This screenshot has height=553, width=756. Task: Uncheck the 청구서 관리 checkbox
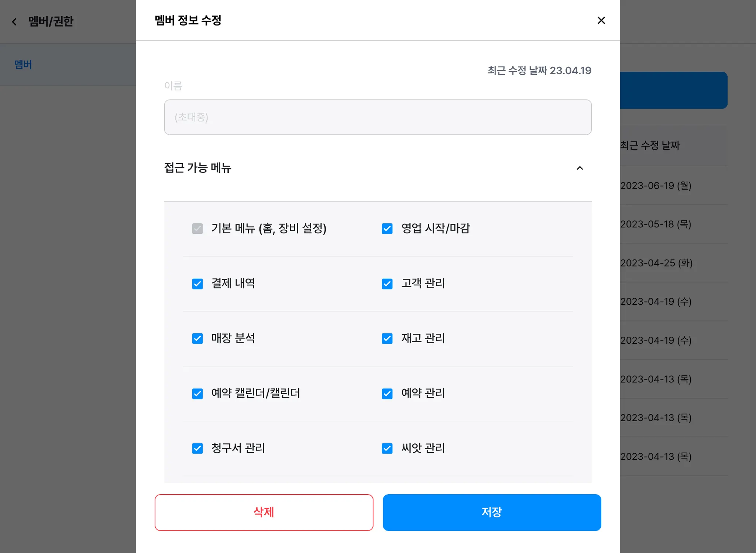coord(197,448)
